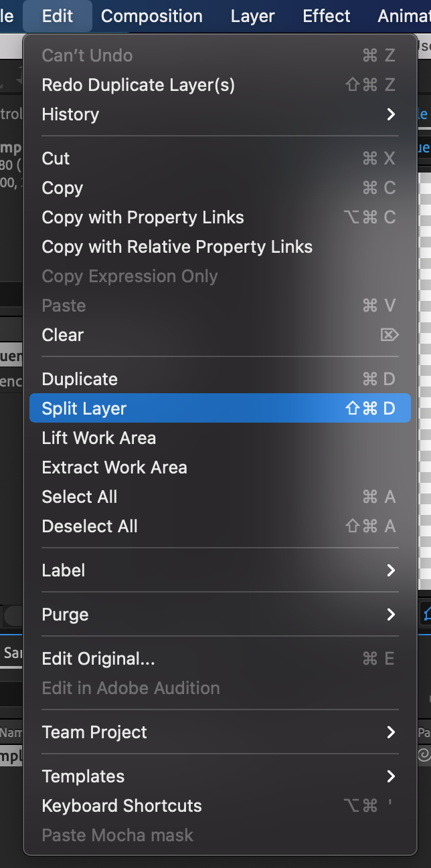
Task: Pick Copy with Relative Property Links
Action: coord(220,247)
